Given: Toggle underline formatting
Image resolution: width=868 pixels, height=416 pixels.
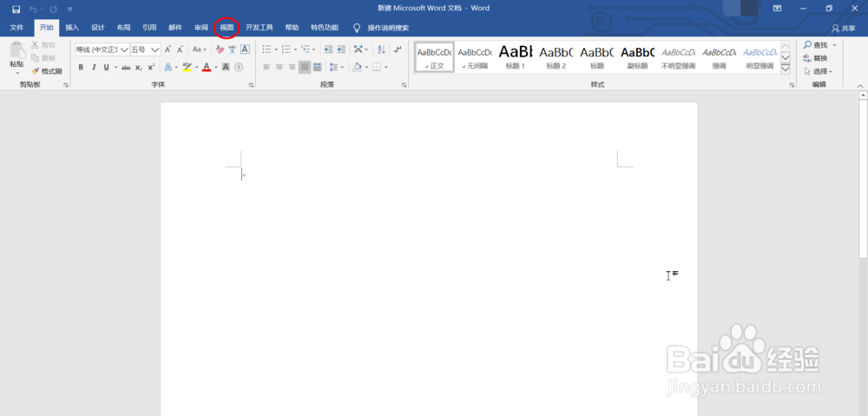Looking at the screenshot, I should 106,67.
